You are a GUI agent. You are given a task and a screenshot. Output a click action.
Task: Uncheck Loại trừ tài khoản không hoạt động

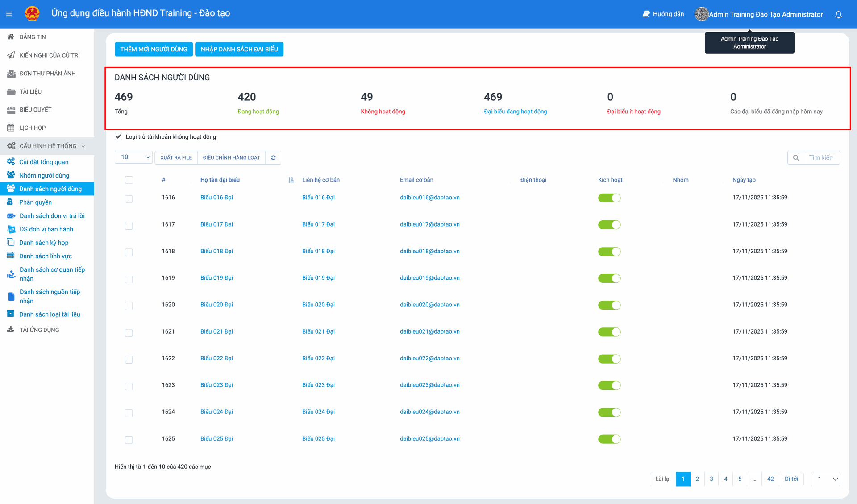tap(118, 136)
